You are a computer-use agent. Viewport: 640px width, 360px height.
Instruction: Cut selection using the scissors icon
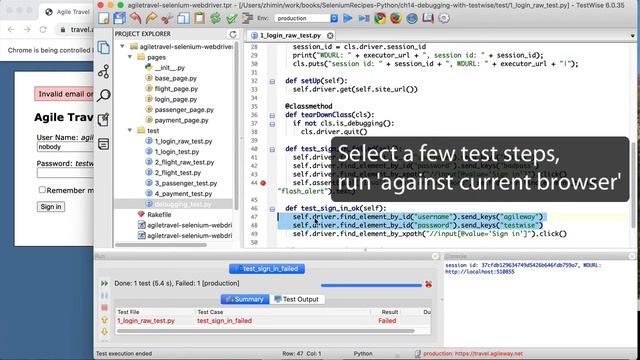point(167,18)
